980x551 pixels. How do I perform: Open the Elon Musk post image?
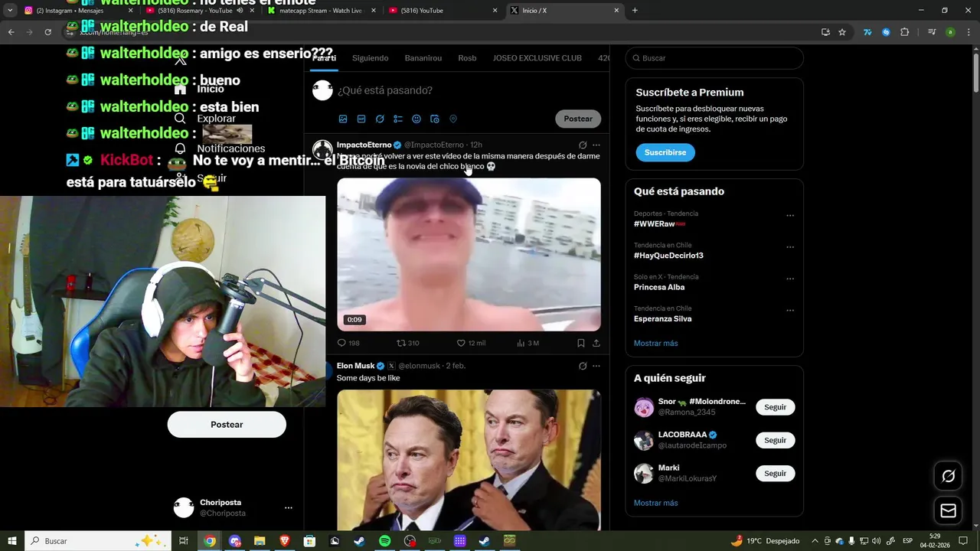[x=469, y=460]
